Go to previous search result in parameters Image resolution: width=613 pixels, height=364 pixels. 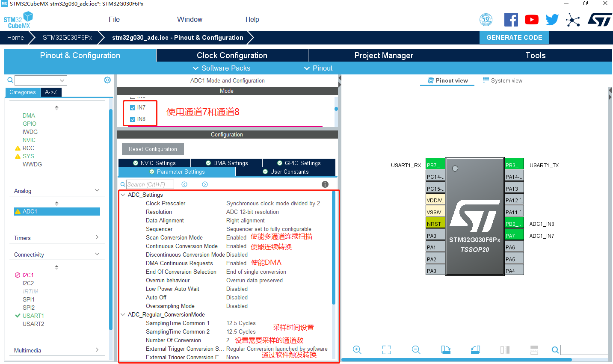tap(184, 184)
